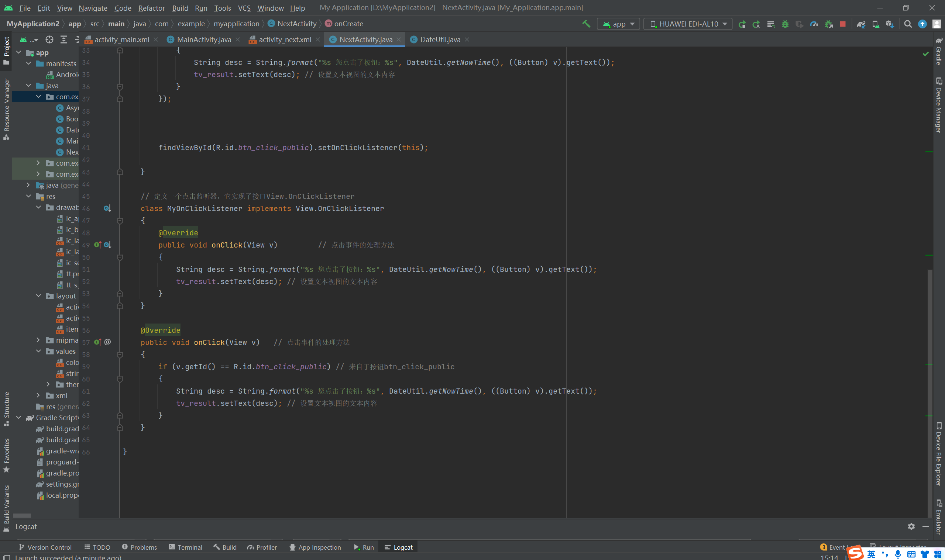Collapse the manifests folder in project tree

(x=29, y=63)
